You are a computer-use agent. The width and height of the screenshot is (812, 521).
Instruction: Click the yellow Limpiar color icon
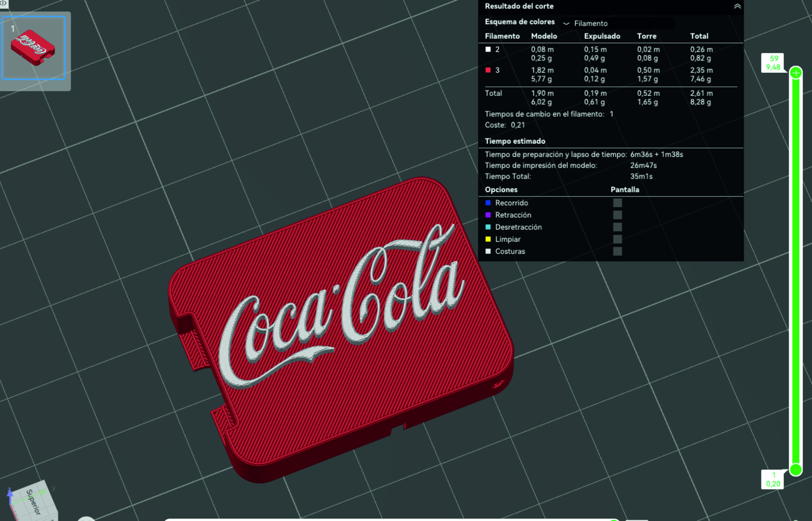coord(488,239)
